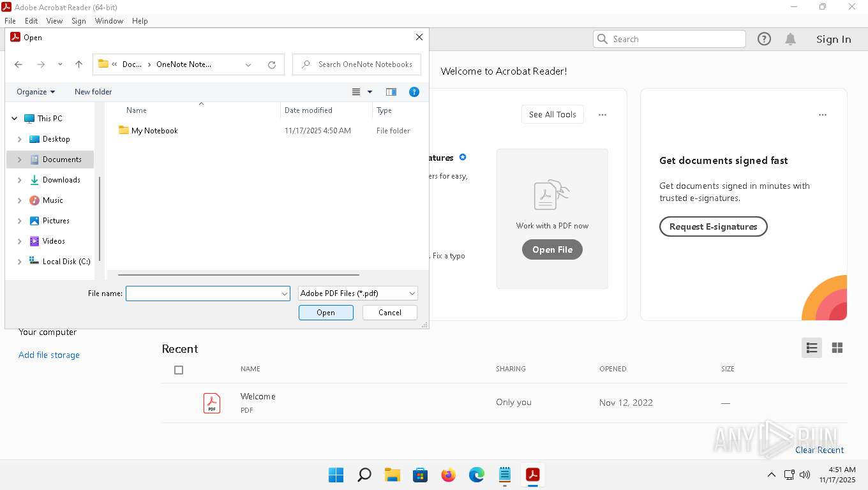Click the Add file storage link

(x=49, y=355)
